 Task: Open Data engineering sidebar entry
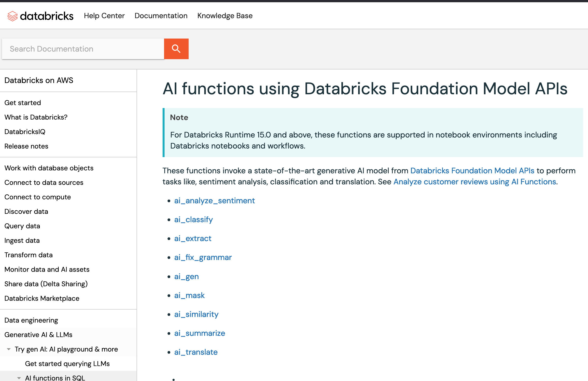click(31, 320)
